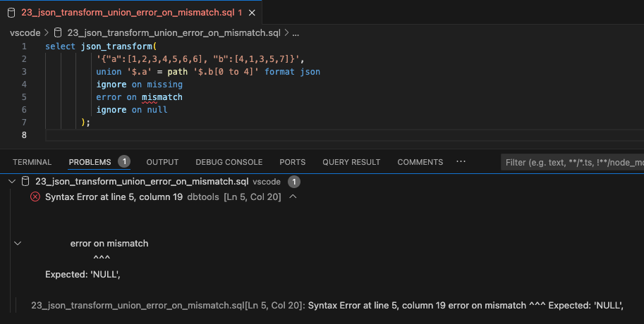Switch to the Debug Console tab
The image size is (644, 324).
229,162
